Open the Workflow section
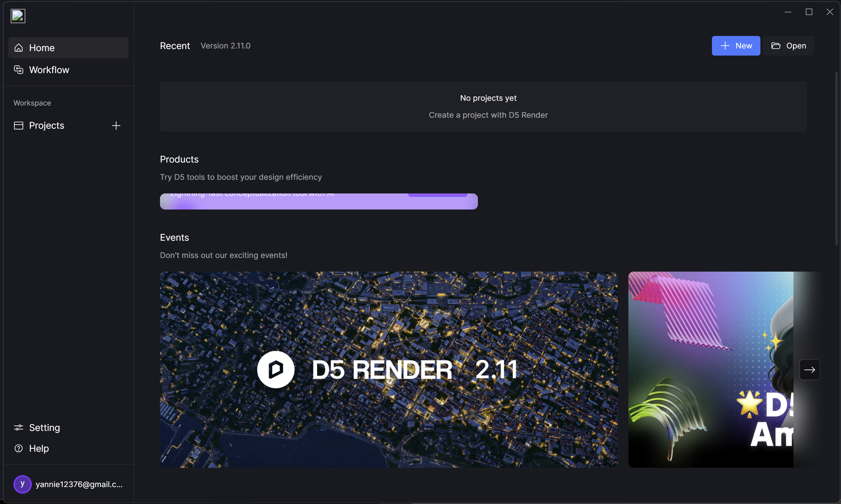This screenshot has width=841, height=504. tap(68, 70)
